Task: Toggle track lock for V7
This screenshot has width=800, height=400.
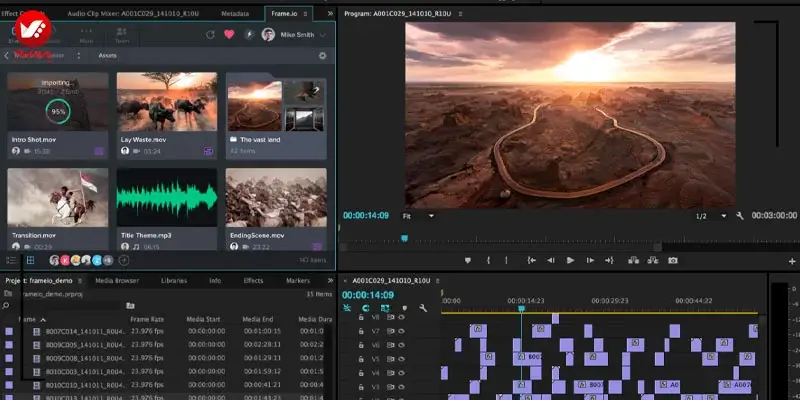Action: coord(361,331)
